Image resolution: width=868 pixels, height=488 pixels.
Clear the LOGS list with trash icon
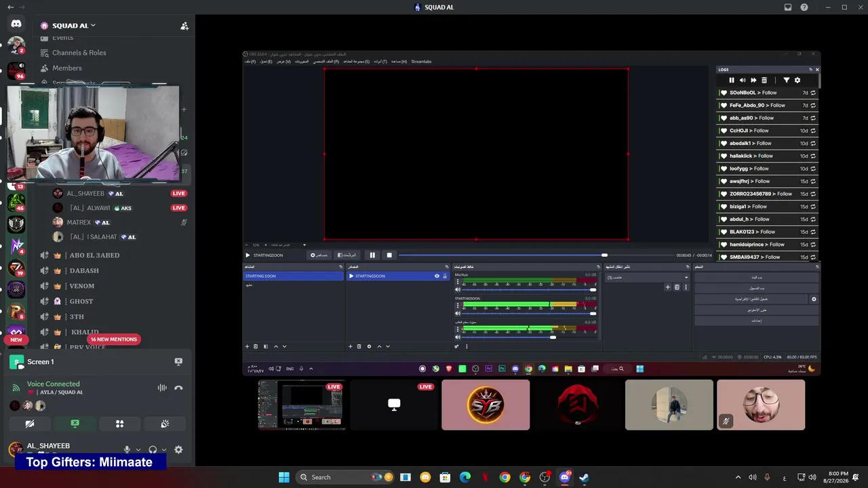tap(764, 80)
